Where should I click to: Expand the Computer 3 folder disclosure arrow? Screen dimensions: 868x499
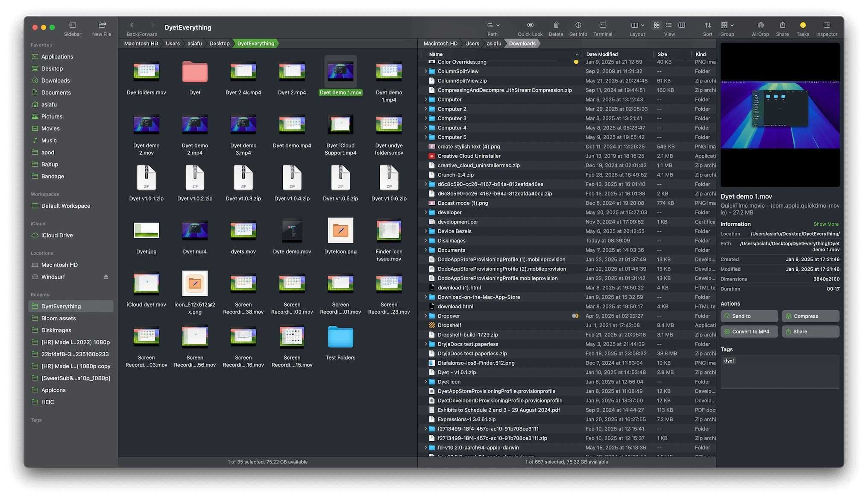click(425, 118)
